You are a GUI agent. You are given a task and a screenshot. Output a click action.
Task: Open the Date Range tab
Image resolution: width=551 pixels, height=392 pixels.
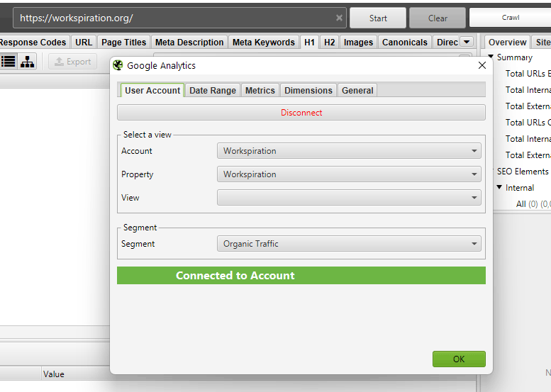coord(213,90)
